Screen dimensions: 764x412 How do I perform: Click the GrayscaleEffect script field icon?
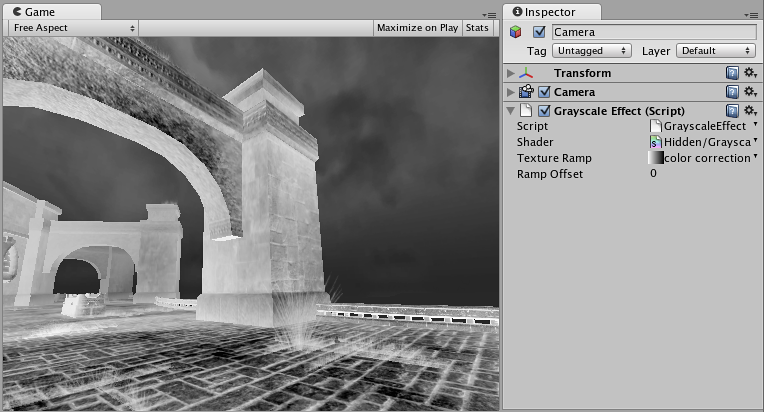pos(656,126)
